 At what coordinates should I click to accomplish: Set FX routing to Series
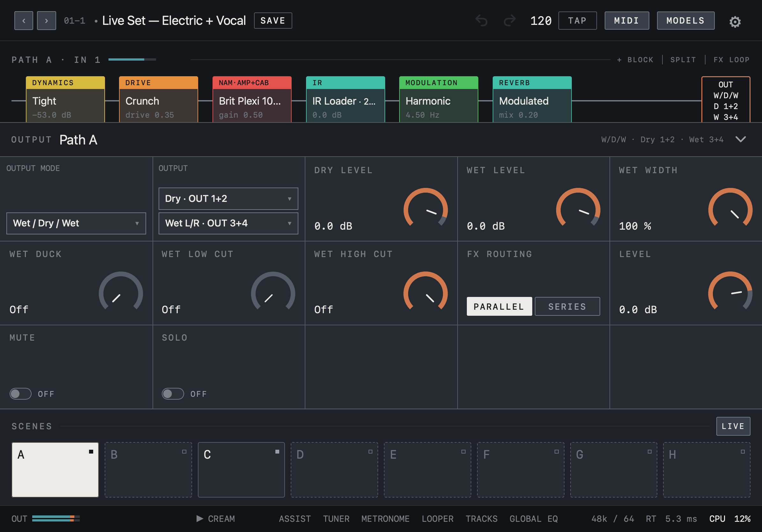coord(567,307)
